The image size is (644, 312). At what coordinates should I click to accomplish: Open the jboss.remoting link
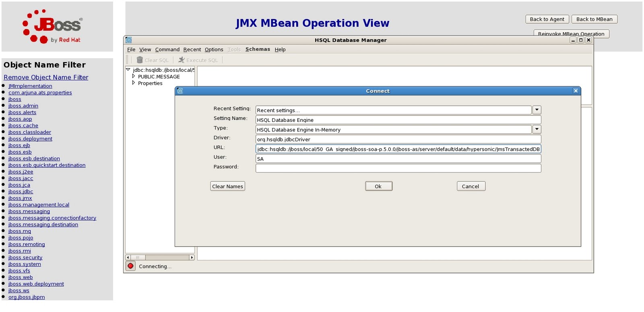click(x=27, y=244)
